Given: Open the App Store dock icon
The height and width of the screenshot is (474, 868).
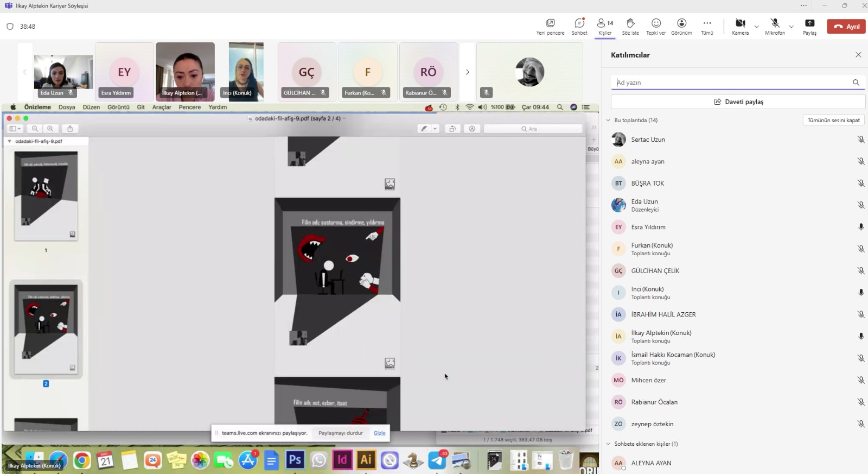Looking at the screenshot, I should [248, 460].
